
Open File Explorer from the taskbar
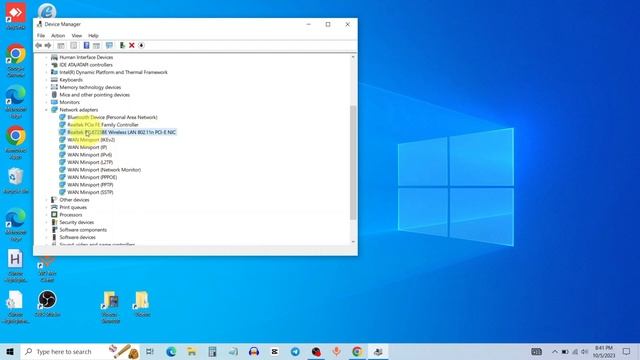click(191, 351)
